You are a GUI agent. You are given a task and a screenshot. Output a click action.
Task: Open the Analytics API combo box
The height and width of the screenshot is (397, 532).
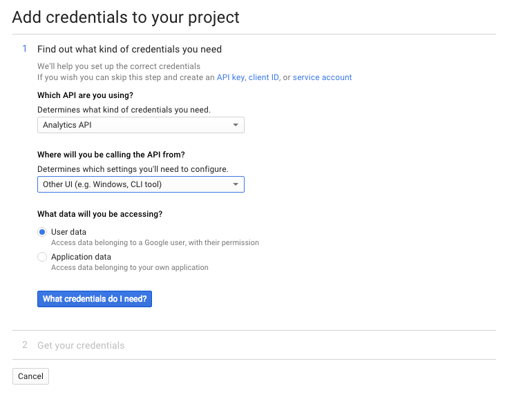[x=141, y=125]
